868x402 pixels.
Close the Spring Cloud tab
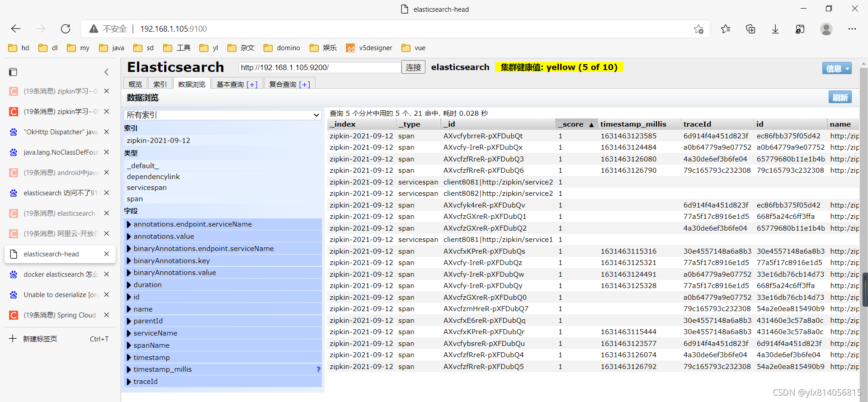[x=107, y=315]
